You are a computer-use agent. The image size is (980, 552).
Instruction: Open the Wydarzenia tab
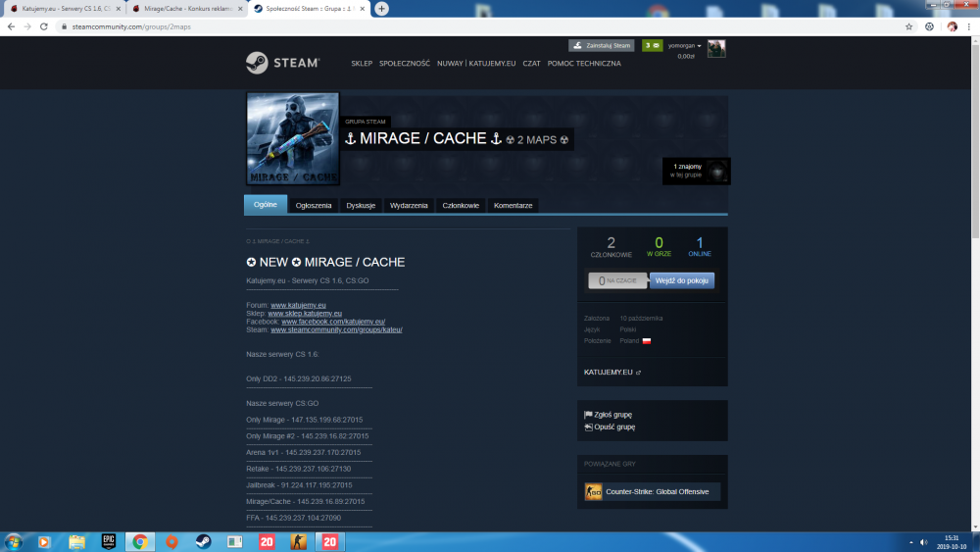pyautogui.click(x=409, y=205)
